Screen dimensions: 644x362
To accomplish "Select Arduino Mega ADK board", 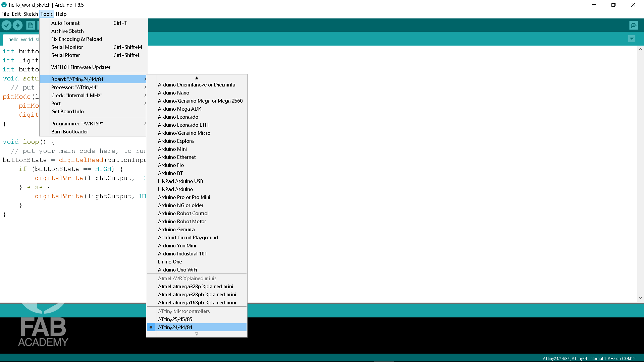I will [x=197, y=109].
